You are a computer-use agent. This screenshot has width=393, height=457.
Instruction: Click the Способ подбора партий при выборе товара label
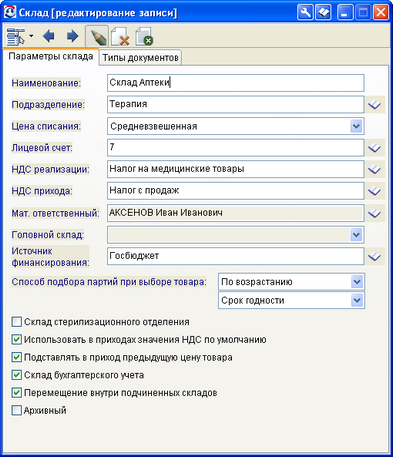point(109,282)
